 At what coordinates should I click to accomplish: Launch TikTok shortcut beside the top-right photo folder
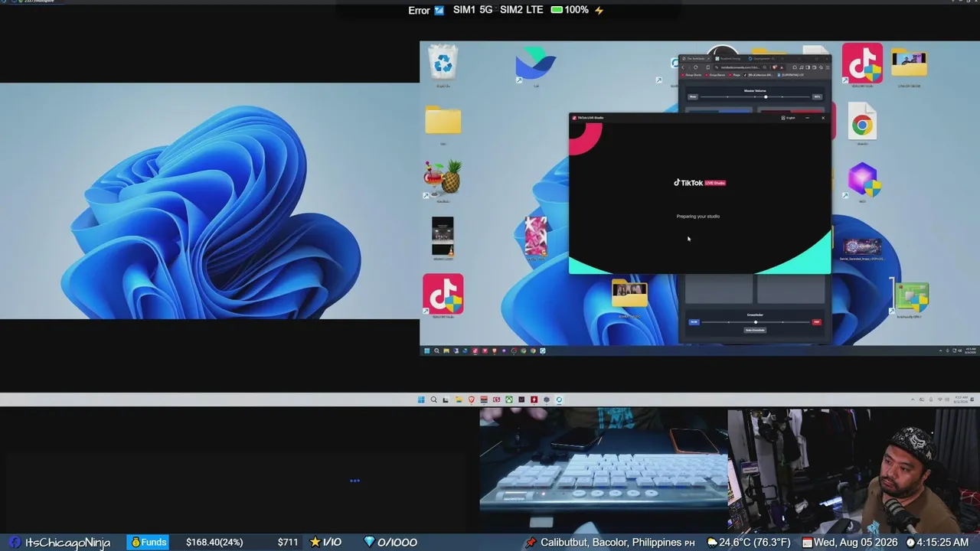pyautogui.click(x=862, y=63)
